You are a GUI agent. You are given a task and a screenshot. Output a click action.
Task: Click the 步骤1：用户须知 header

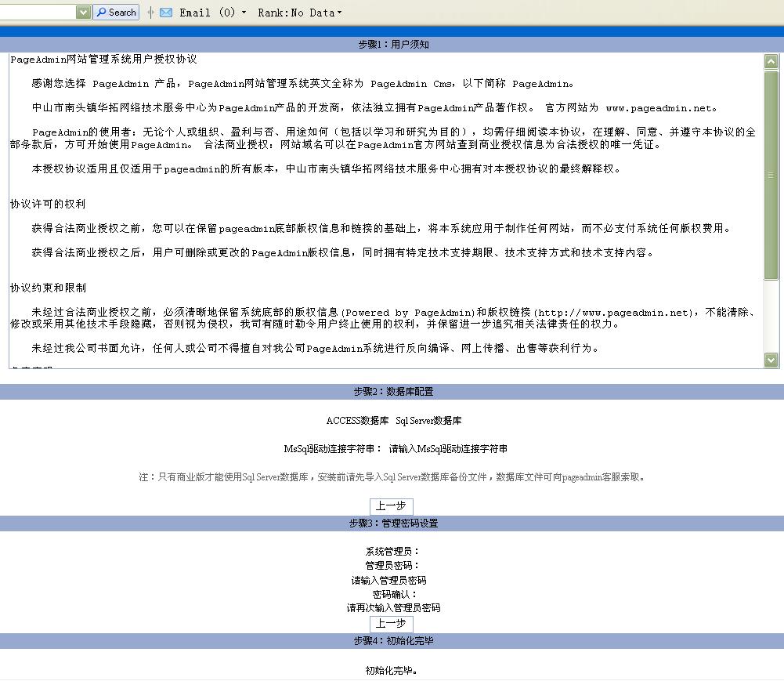pyautogui.click(x=393, y=45)
